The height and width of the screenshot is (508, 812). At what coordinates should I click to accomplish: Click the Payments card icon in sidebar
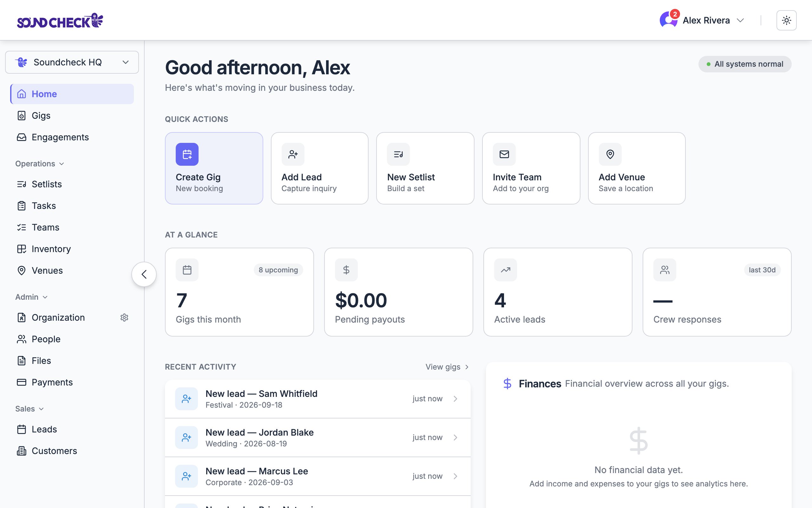click(x=22, y=382)
